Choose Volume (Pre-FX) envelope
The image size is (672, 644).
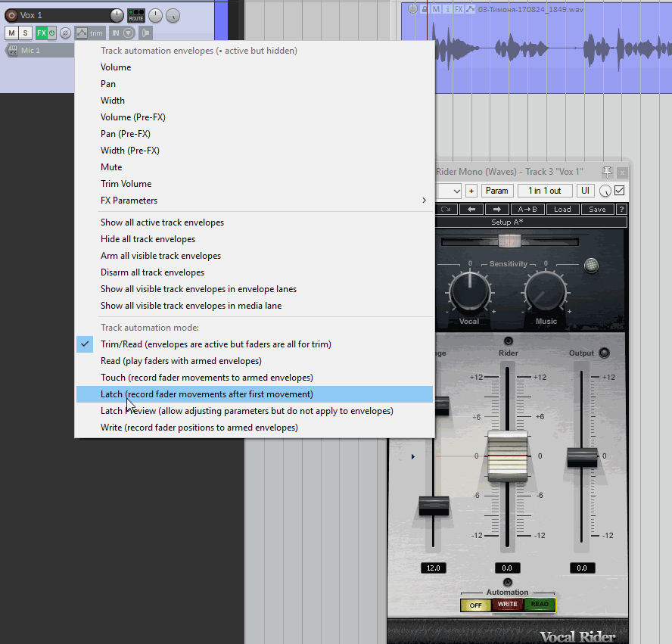point(254,117)
